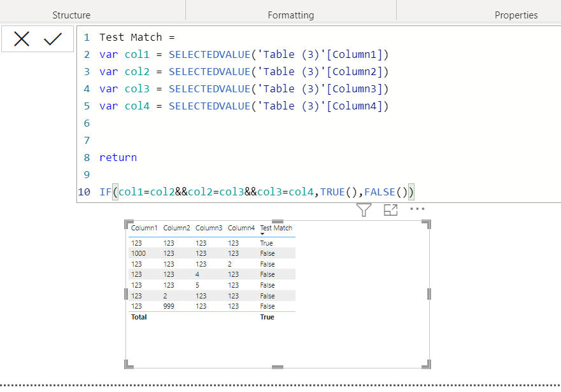
Task: Sort by the Column3 header
Action: click(209, 228)
